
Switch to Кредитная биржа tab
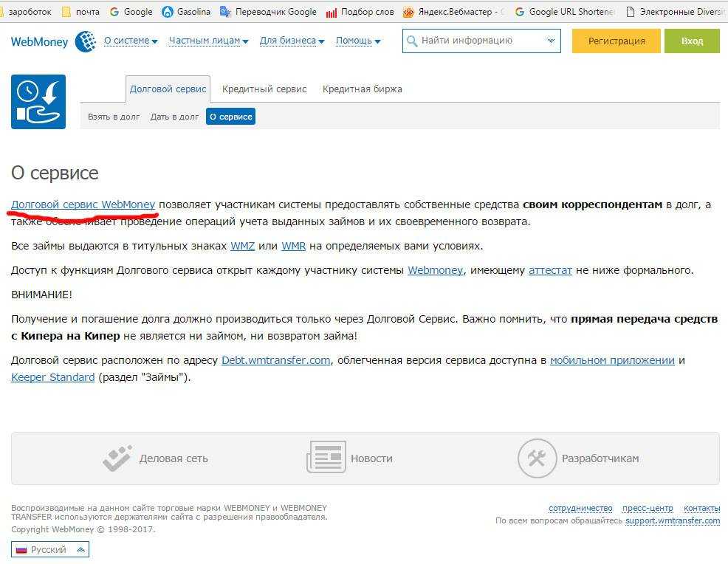[x=362, y=89]
